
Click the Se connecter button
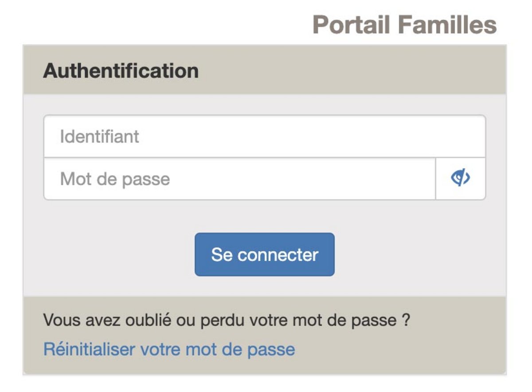[265, 255]
